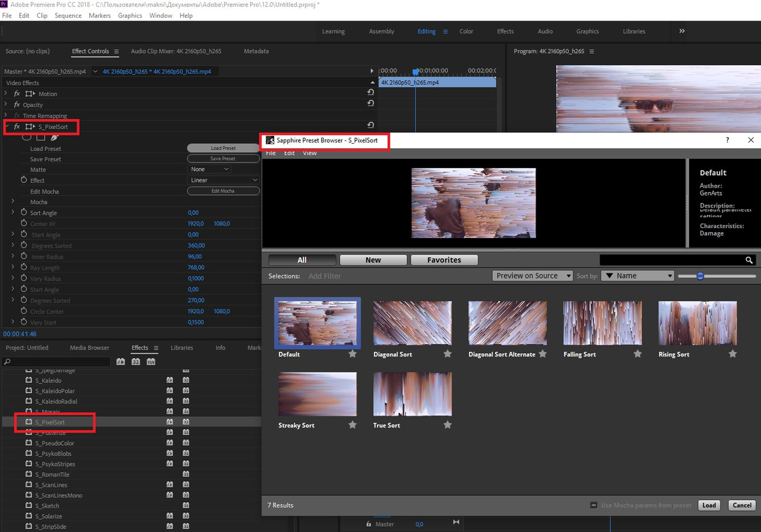Switch to the Color workspace
This screenshot has width=761, height=532.
pos(466,31)
